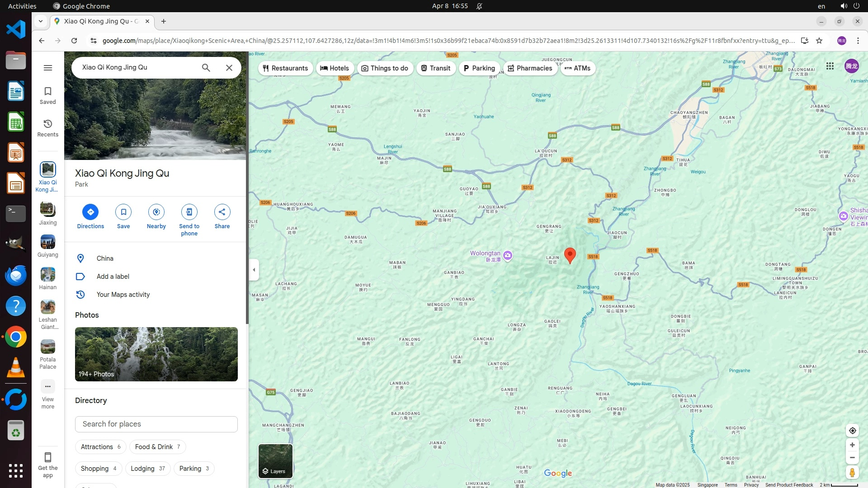Viewport: 868px width, 488px height.
Task: Click the Send to phone icon
Action: tap(189, 212)
